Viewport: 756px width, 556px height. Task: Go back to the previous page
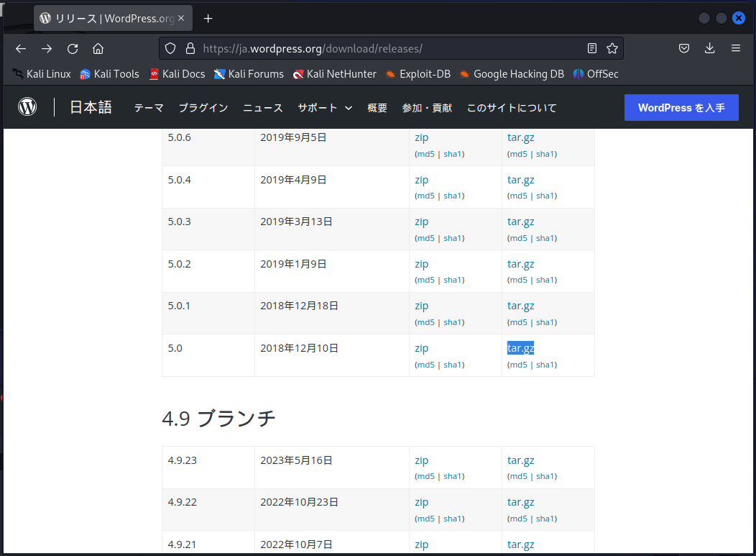coord(21,49)
